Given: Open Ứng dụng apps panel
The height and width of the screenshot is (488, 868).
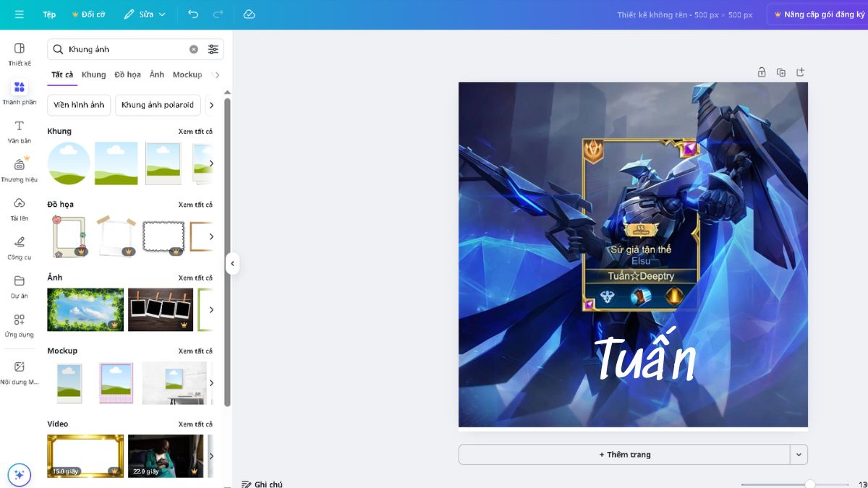Looking at the screenshot, I should tap(20, 325).
